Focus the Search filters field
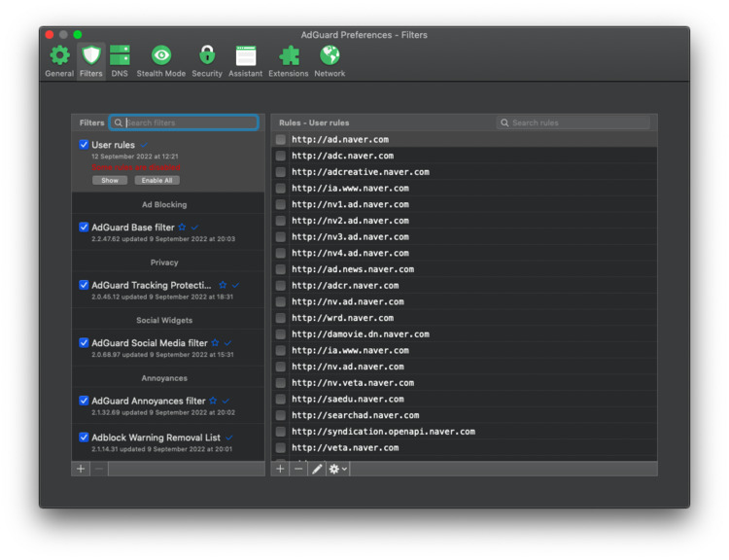Viewport: 729px width, 560px height. (x=184, y=122)
